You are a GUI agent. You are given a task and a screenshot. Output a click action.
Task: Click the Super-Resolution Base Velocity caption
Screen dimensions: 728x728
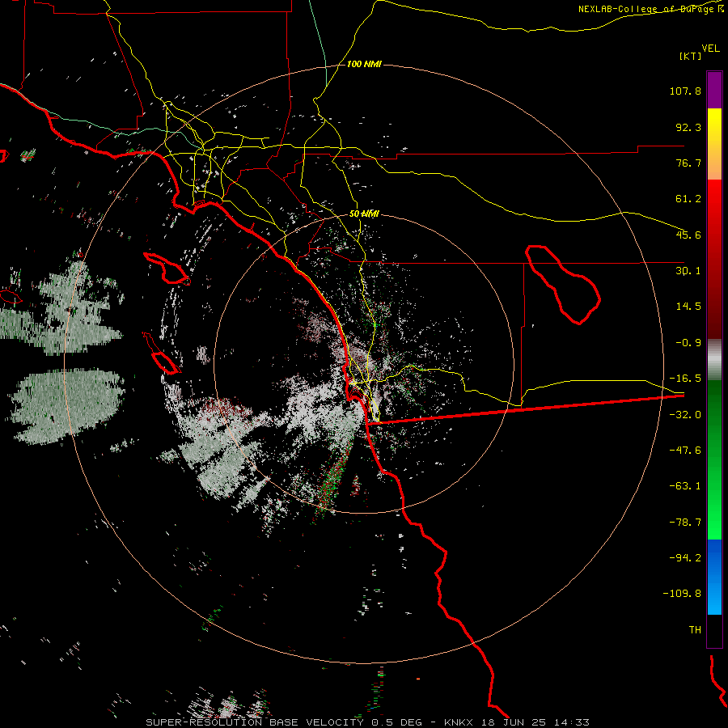368,722
